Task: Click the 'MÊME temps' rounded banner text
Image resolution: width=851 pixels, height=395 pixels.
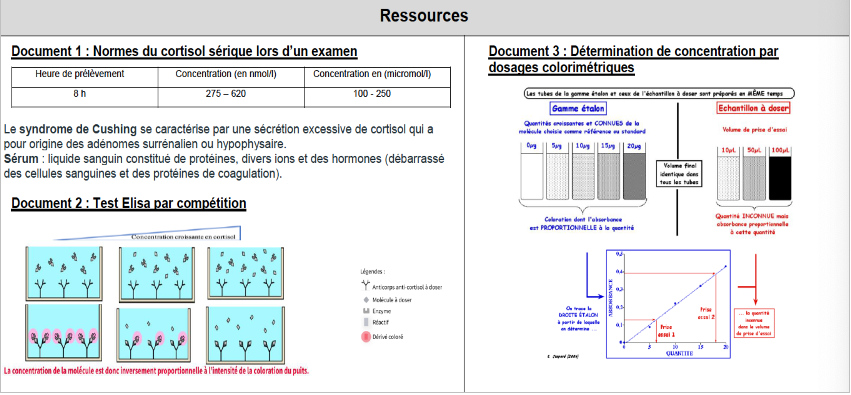Action: click(x=659, y=94)
